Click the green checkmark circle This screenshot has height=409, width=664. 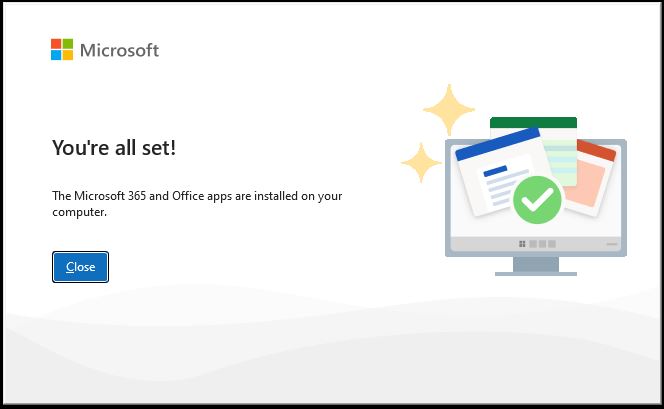(537, 200)
